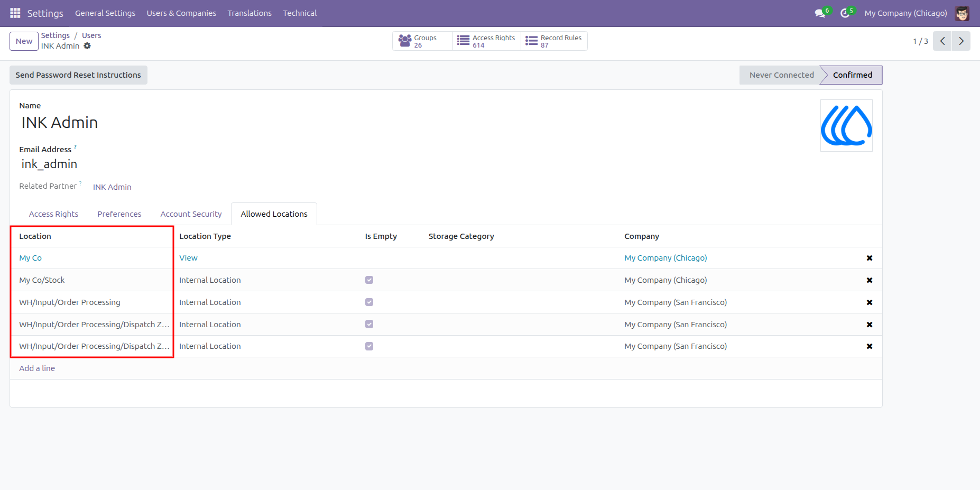Open Groups smart button

point(422,41)
